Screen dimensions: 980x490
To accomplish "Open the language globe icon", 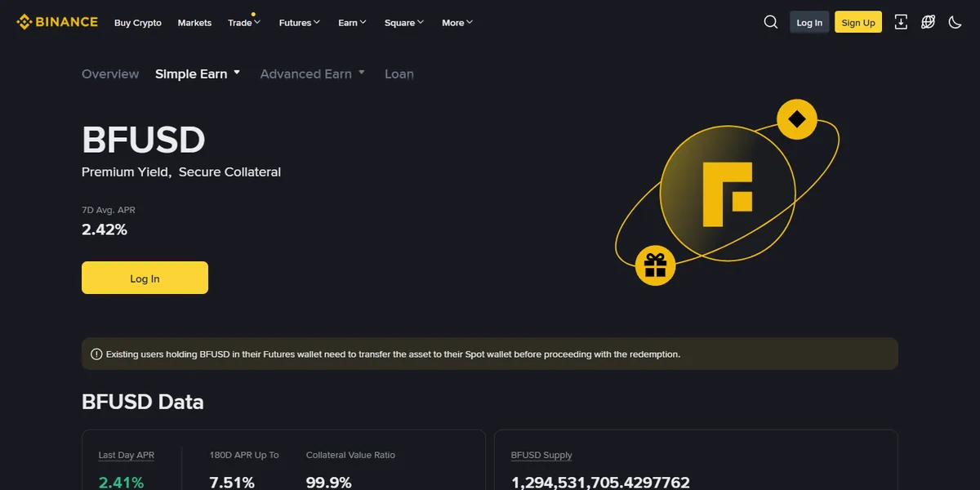I will pyautogui.click(x=928, y=22).
